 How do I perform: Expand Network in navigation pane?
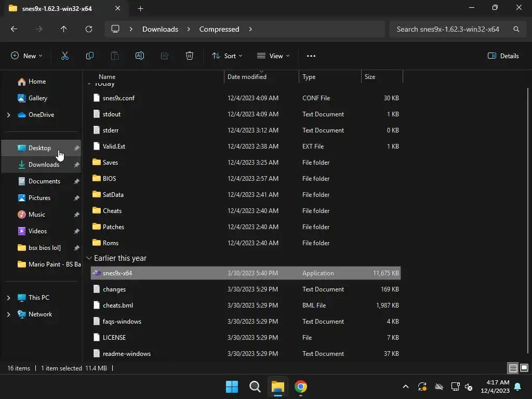click(x=8, y=314)
